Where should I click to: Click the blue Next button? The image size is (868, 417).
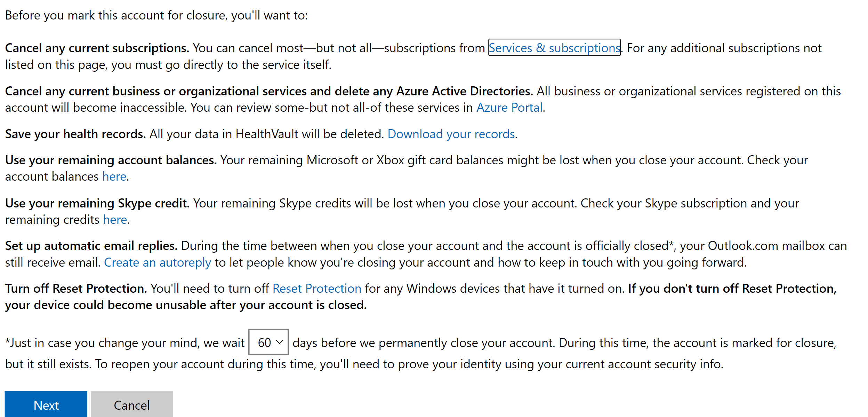(46, 404)
